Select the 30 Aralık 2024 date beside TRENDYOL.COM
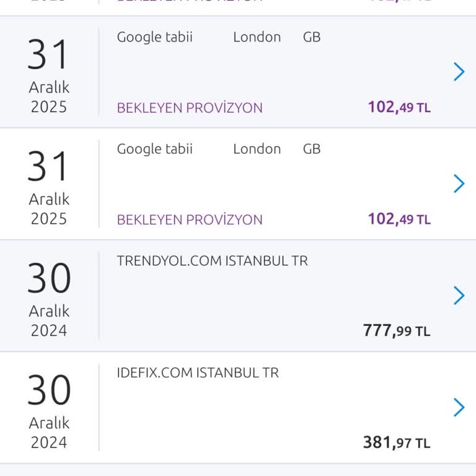476x476 pixels. coord(49,300)
